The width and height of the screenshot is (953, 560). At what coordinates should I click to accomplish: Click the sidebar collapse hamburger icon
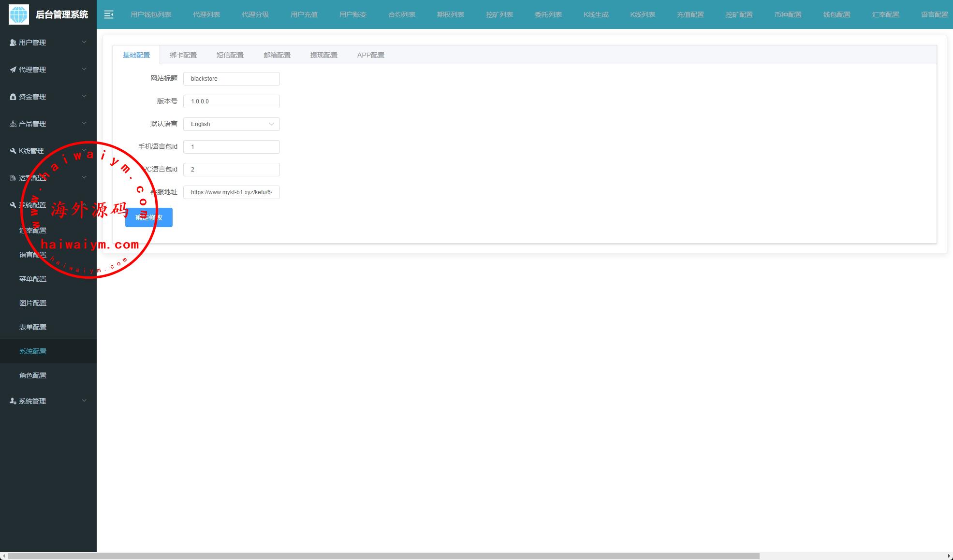[x=109, y=14]
